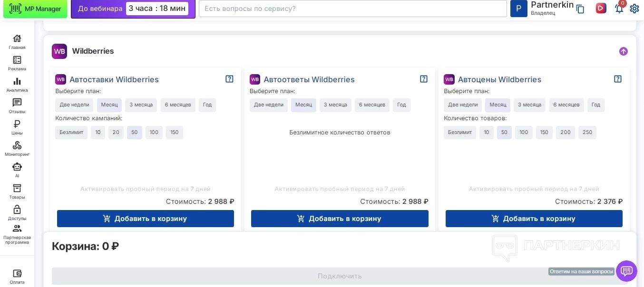Image resolution: width=644 pixels, height=287 pixels.
Task: Focus the Есть вопросы по сервису search field
Action: click(x=353, y=9)
